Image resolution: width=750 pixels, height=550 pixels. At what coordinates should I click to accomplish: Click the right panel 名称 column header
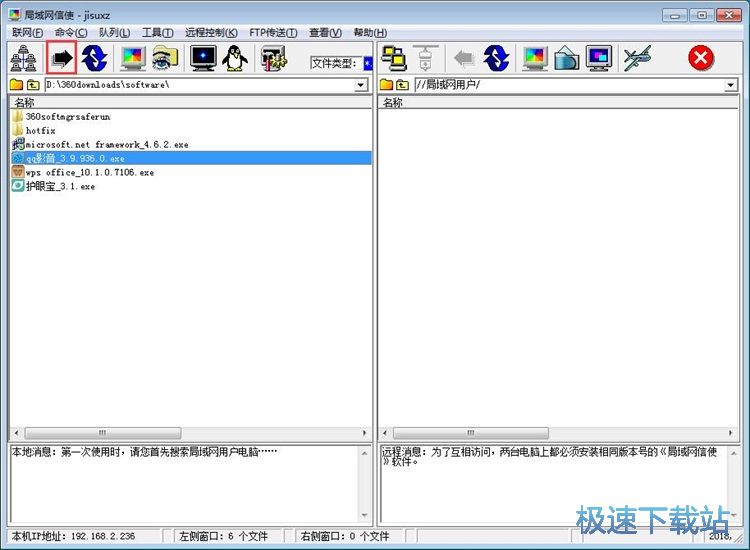click(558, 102)
